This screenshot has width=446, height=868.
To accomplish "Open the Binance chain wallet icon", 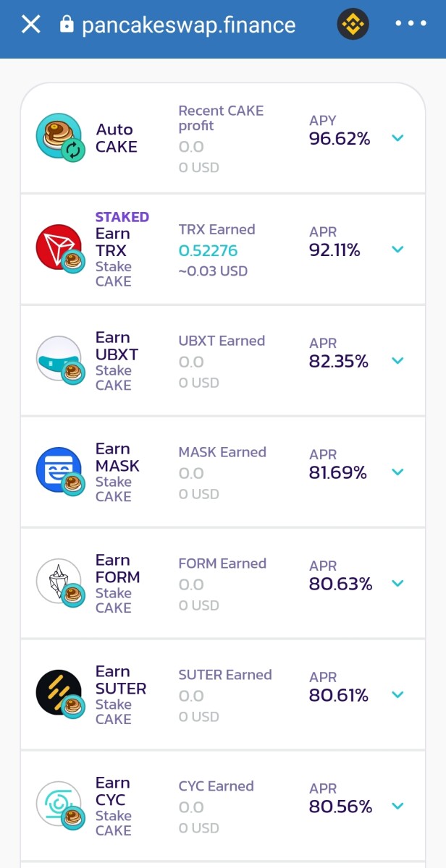I will tap(353, 25).
